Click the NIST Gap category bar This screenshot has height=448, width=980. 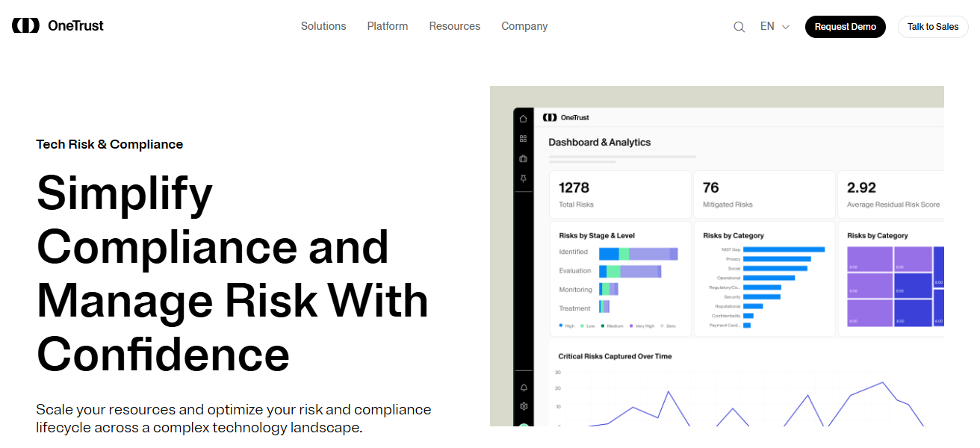tap(784, 249)
